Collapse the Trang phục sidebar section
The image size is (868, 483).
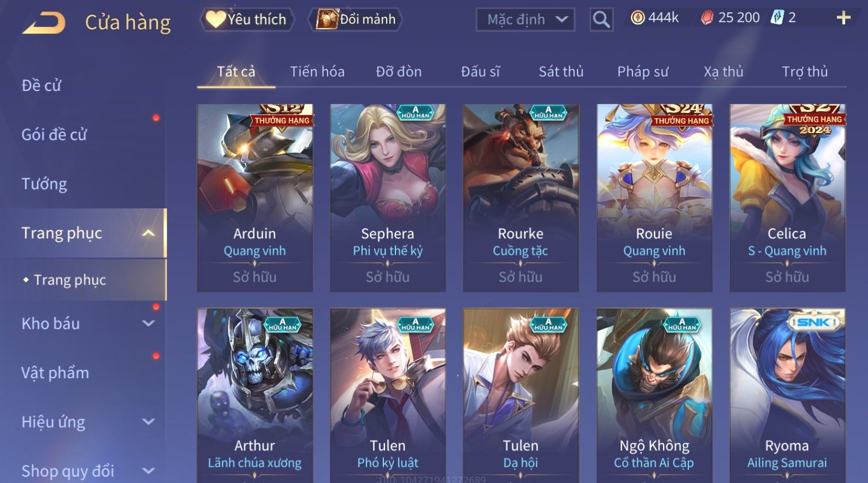[x=149, y=233]
